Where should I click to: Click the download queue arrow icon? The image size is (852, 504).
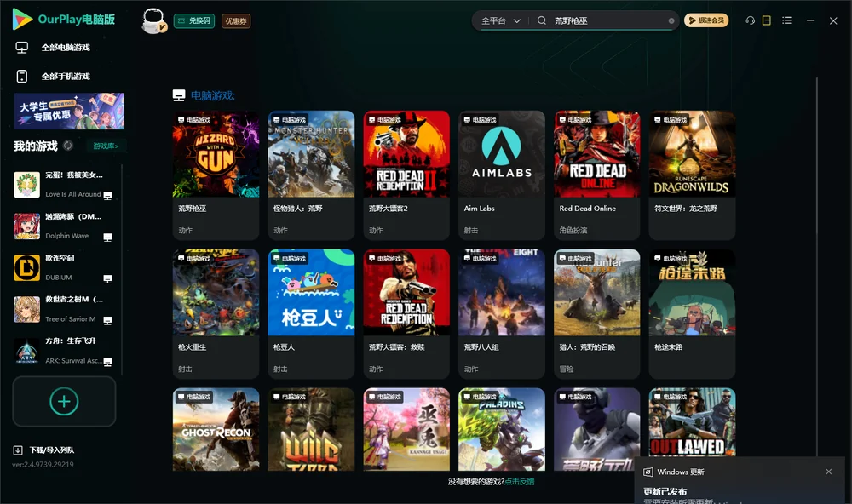pos(18,450)
